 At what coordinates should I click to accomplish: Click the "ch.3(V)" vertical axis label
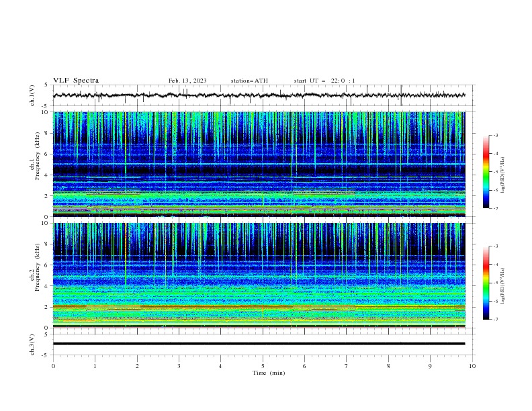pos(32,345)
